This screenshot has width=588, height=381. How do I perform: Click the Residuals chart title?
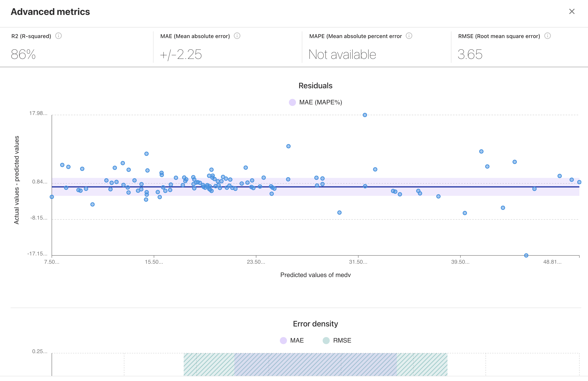pyautogui.click(x=315, y=86)
